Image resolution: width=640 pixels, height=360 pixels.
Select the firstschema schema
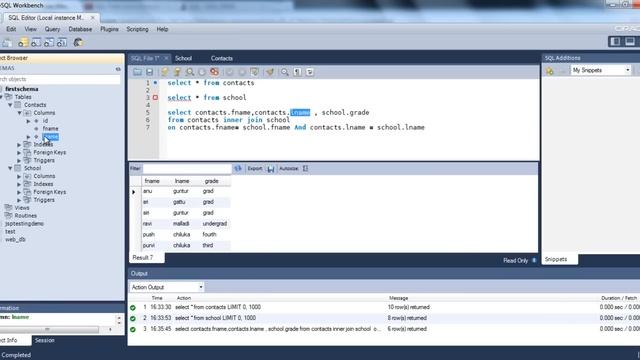[x=22, y=89]
